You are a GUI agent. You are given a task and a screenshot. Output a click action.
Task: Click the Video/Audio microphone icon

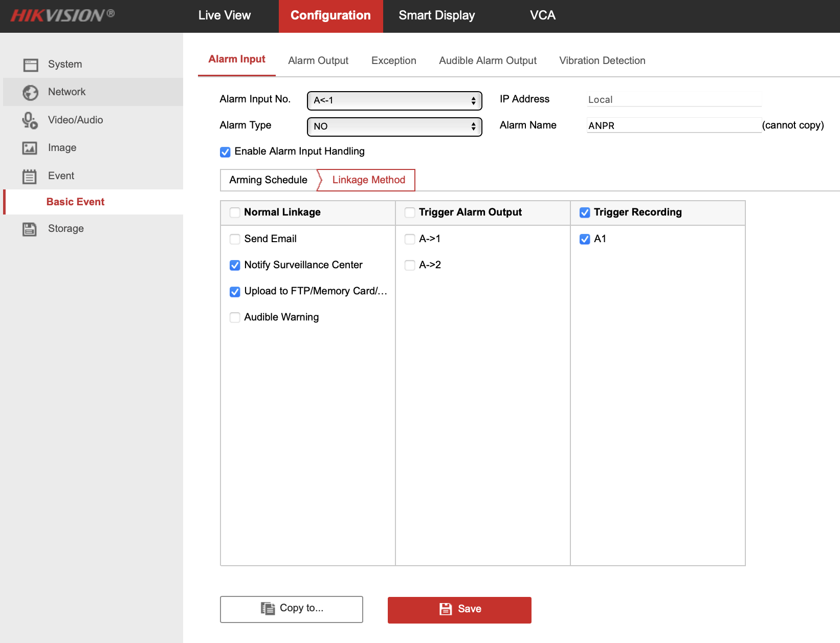(x=30, y=121)
